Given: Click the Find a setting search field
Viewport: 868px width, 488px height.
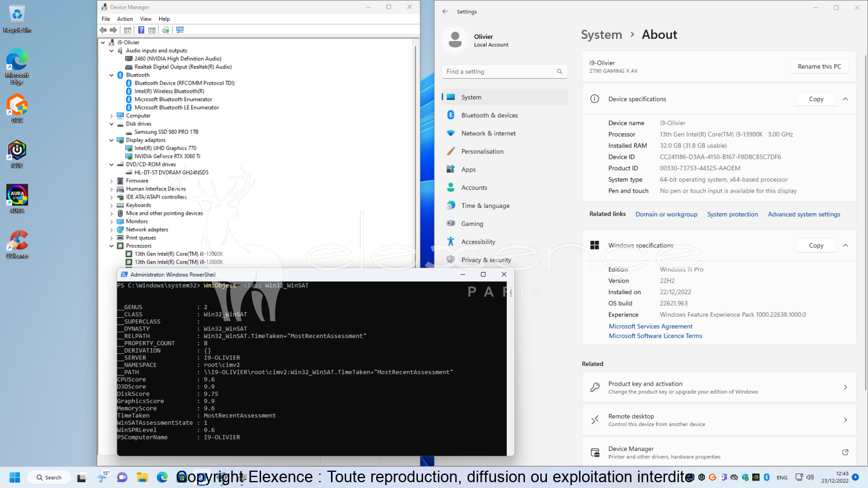Looking at the screenshot, I should coord(504,72).
